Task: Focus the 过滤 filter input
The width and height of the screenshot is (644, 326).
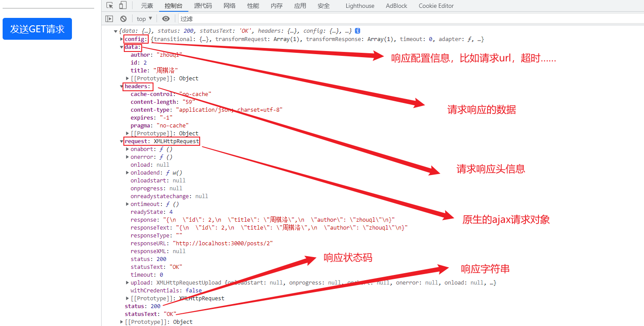Action: click(410, 19)
